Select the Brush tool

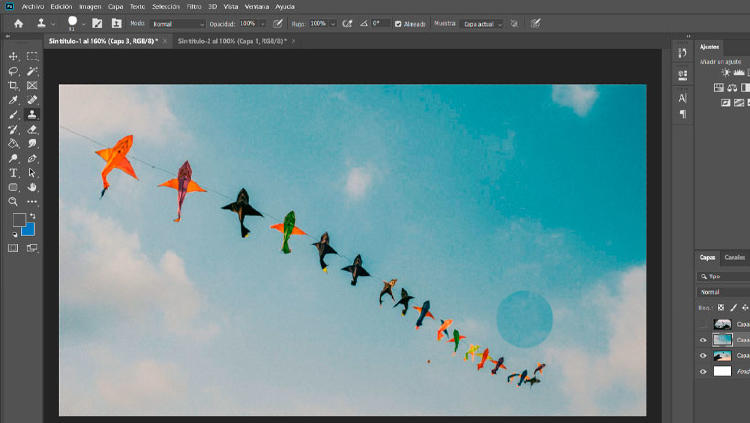coord(13,115)
